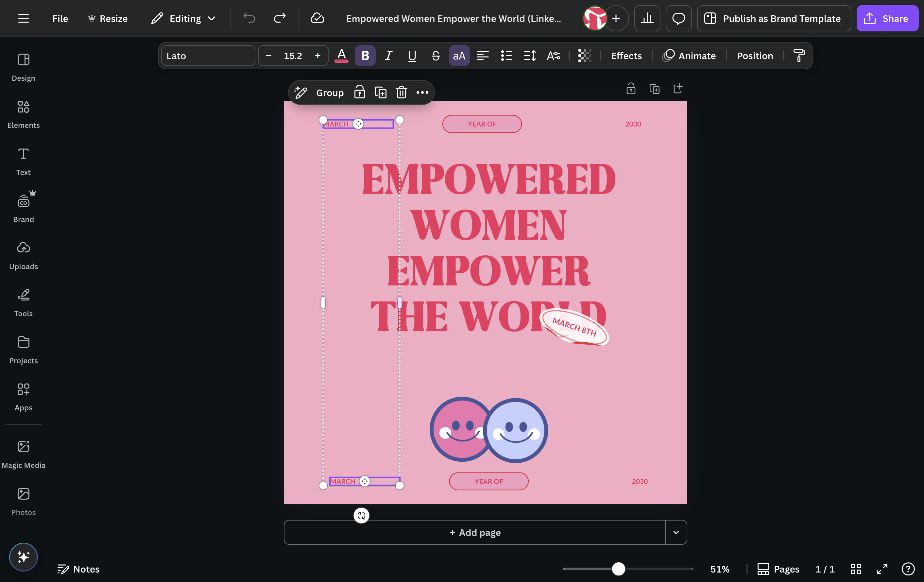This screenshot has height=582, width=924.
Task: Delete selection with trash icon
Action: 402,93
